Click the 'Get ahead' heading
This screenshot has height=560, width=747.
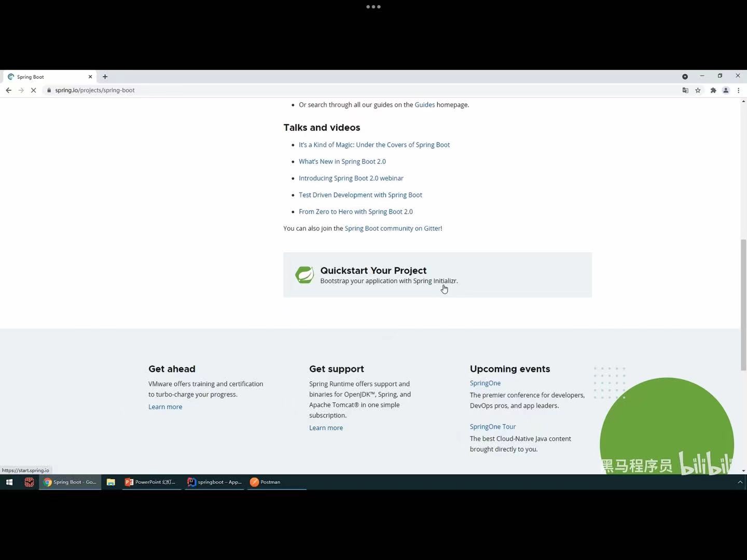pos(172,369)
